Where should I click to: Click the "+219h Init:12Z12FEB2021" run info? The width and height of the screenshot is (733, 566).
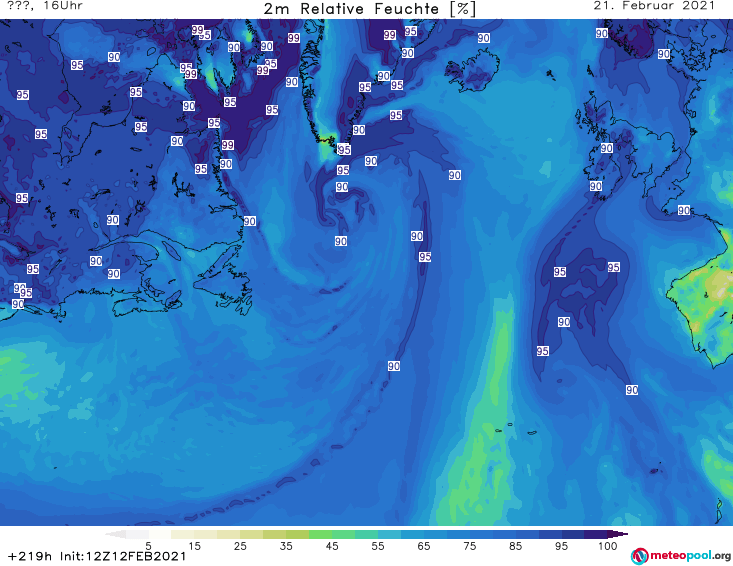pos(97,556)
